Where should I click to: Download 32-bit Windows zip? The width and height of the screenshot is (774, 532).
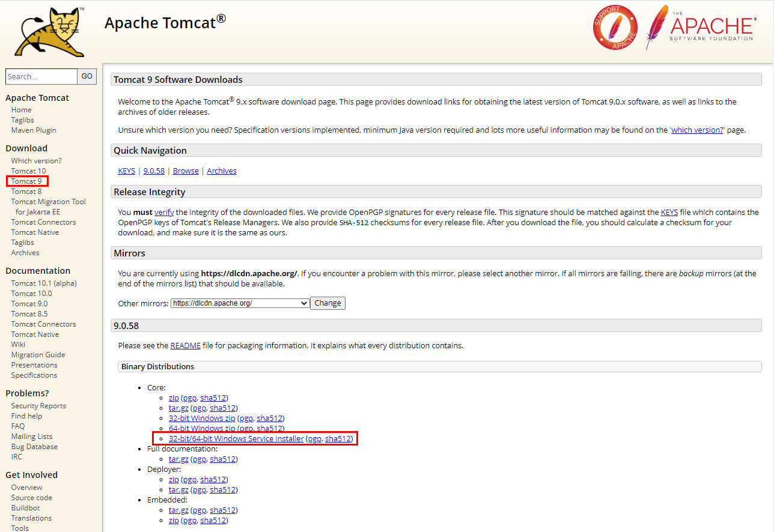click(x=202, y=418)
